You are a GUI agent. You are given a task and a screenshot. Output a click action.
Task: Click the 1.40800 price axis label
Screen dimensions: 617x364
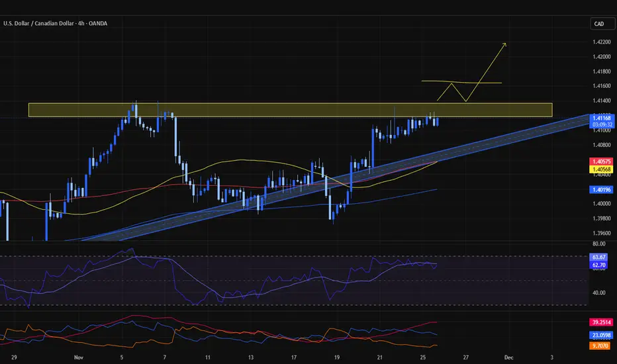click(x=602, y=145)
